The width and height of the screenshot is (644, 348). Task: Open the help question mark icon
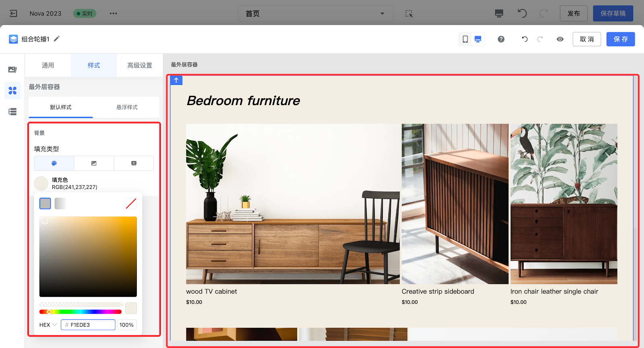point(501,39)
